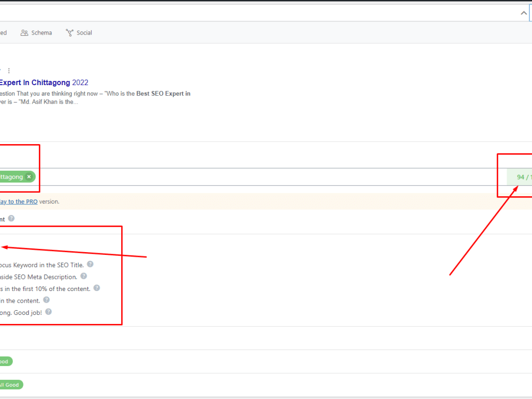Open the Social tab
Screen dimensions: 532x399
click(79, 32)
